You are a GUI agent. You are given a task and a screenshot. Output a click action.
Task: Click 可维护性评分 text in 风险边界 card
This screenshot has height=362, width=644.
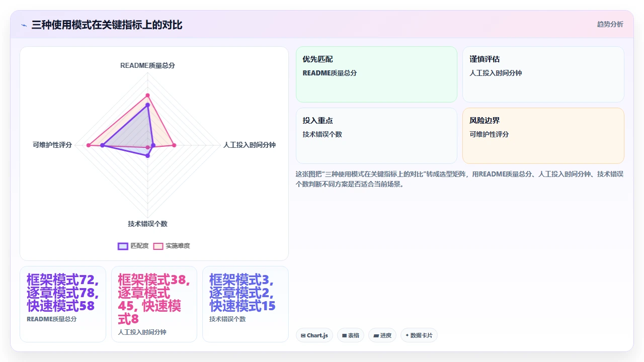tap(489, 134)
